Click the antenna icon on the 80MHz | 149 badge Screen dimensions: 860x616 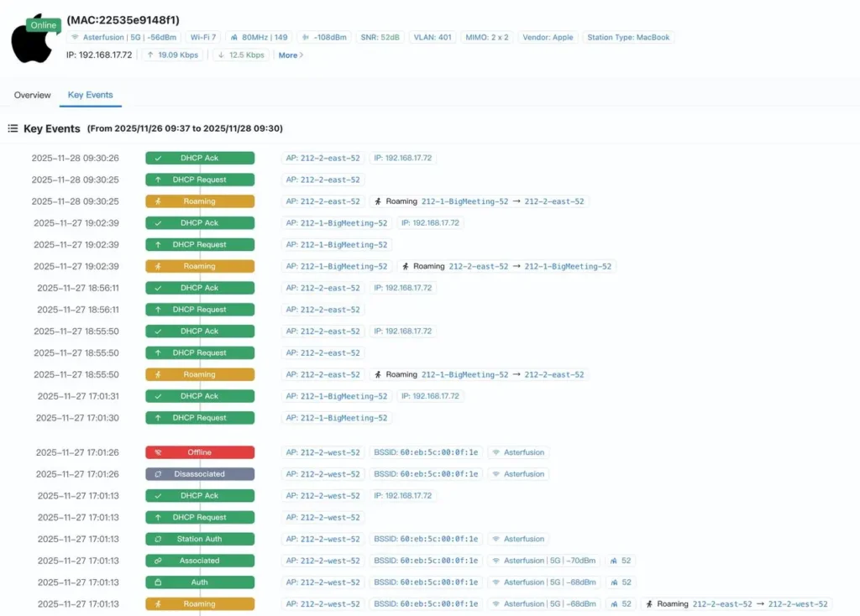tap(235, 35)
